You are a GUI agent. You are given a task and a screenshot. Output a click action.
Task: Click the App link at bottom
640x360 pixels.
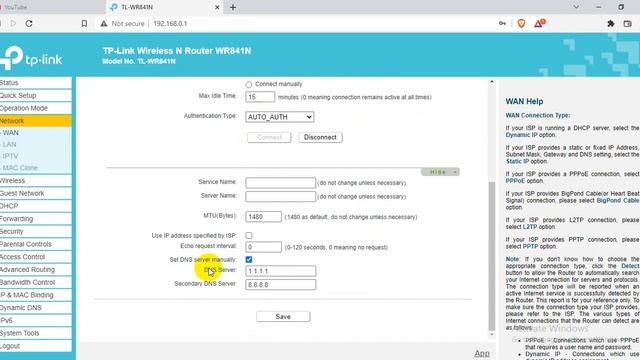[482, 353]
